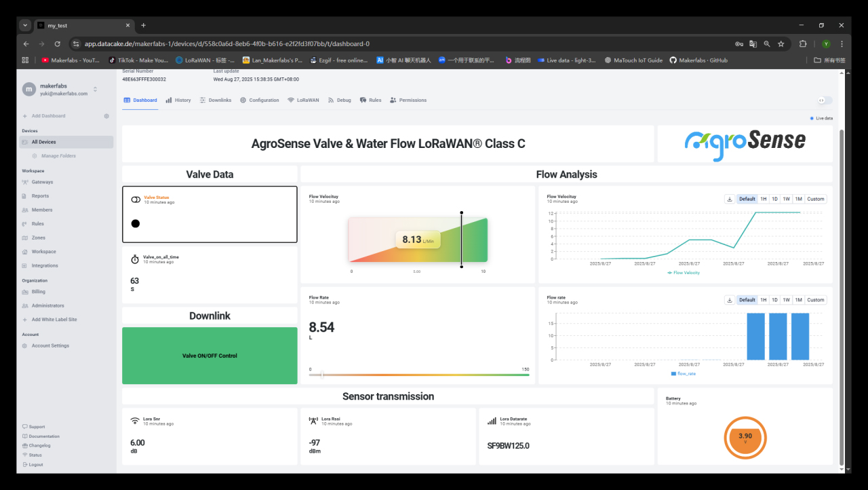Screen dimensions: 868x490
Task: Open the Zones page in sidebar
Action: coord(39,238)
